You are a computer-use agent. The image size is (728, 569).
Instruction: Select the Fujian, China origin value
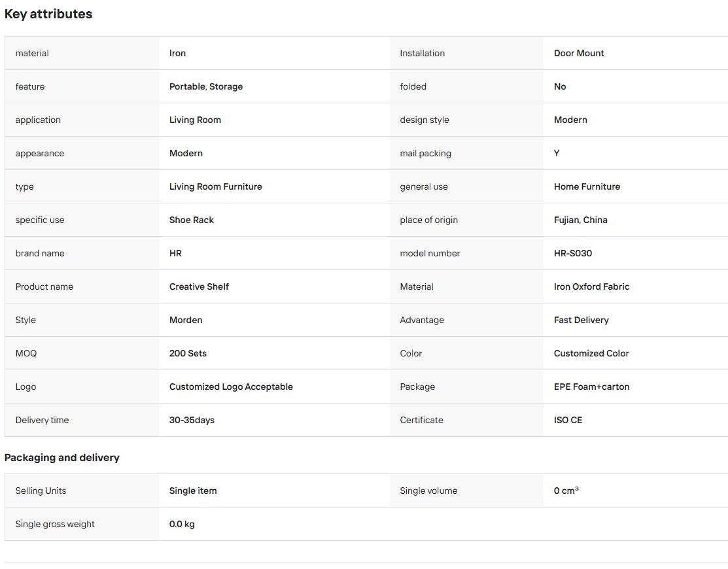click(x=580, y=220)
